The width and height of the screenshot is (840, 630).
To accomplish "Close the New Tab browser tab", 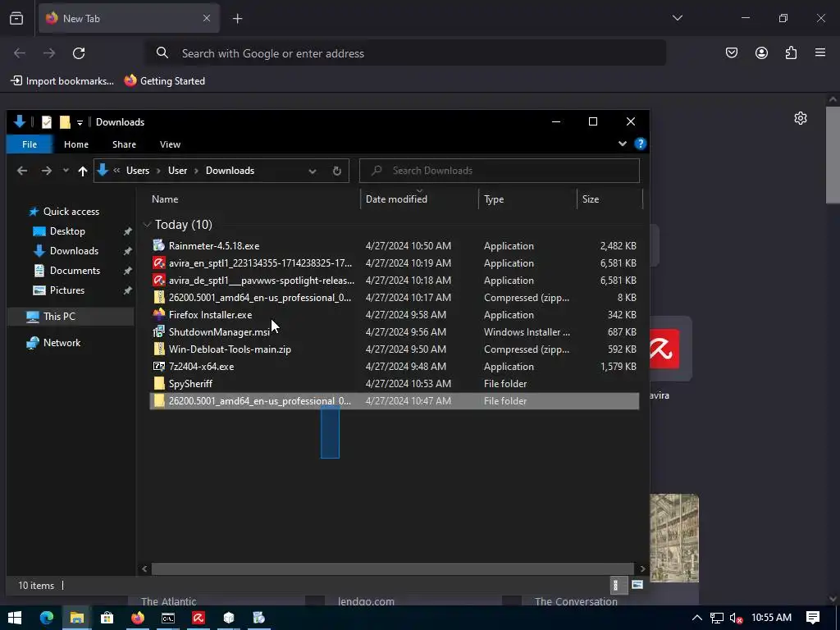I will coord(207,18).
